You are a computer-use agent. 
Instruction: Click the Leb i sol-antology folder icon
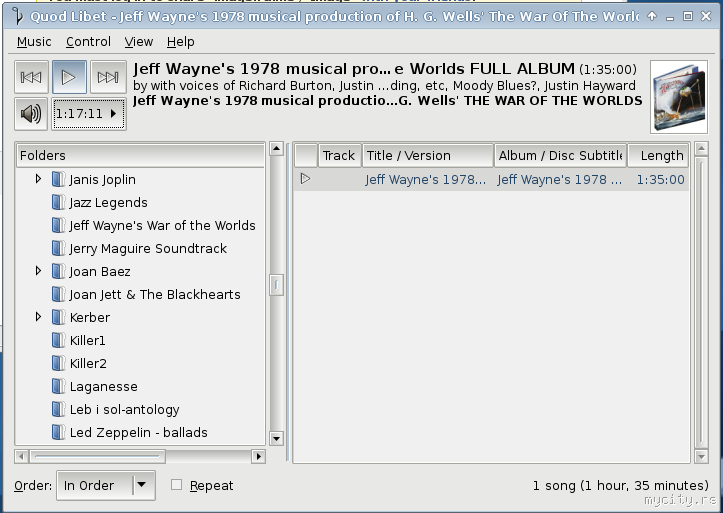point(58,410)
